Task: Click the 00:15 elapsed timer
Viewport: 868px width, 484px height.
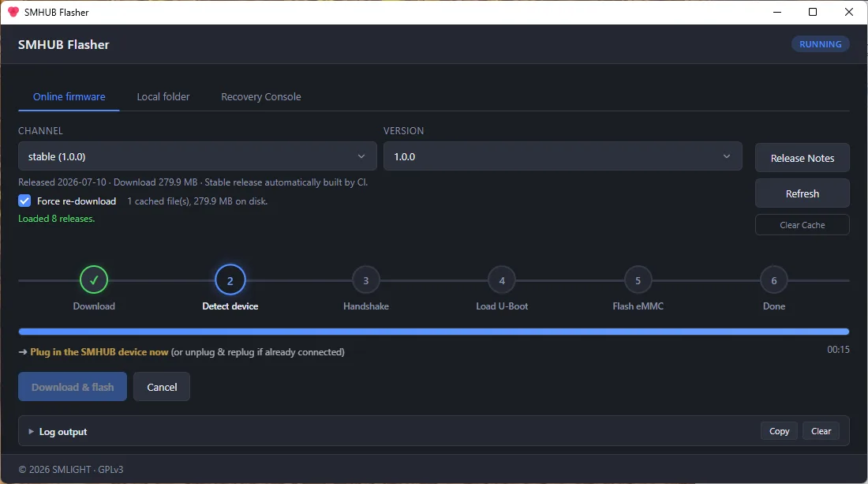Action: tap(838, 350)
